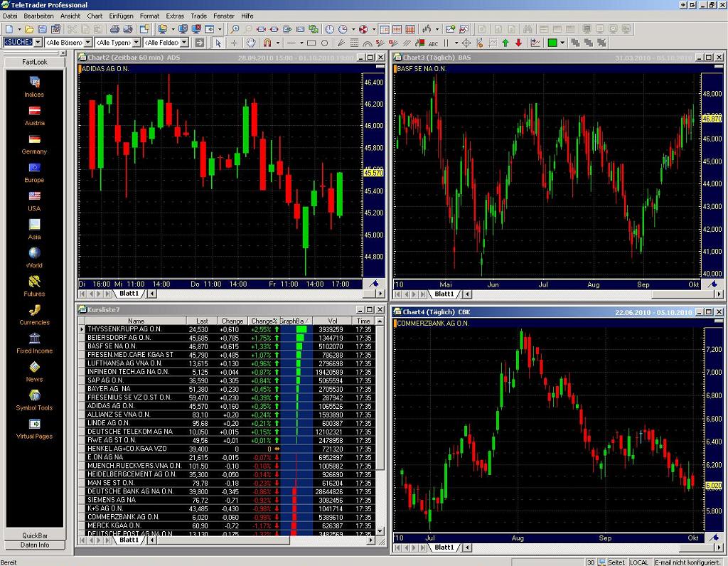The width and height of the screenshot is (728, 566).
Task: Insert the red down arrow marker
Action: click(x=518, y=43)
